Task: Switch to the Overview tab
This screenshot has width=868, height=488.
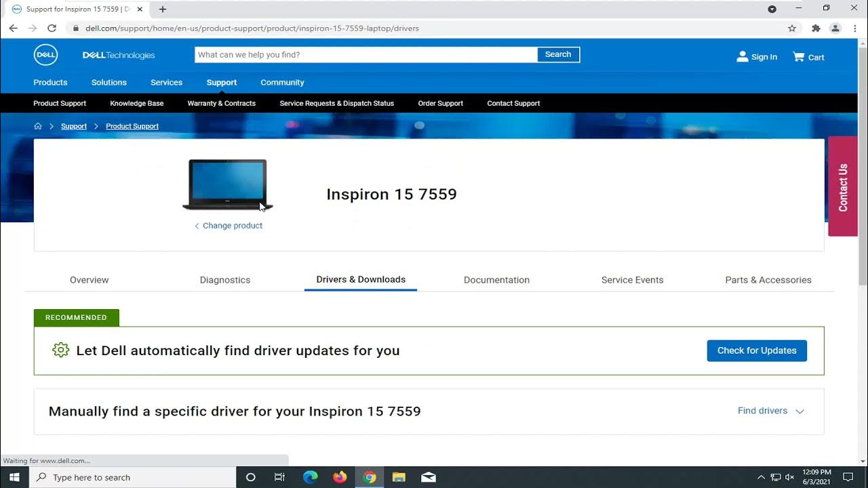Action: pos(90,280)
